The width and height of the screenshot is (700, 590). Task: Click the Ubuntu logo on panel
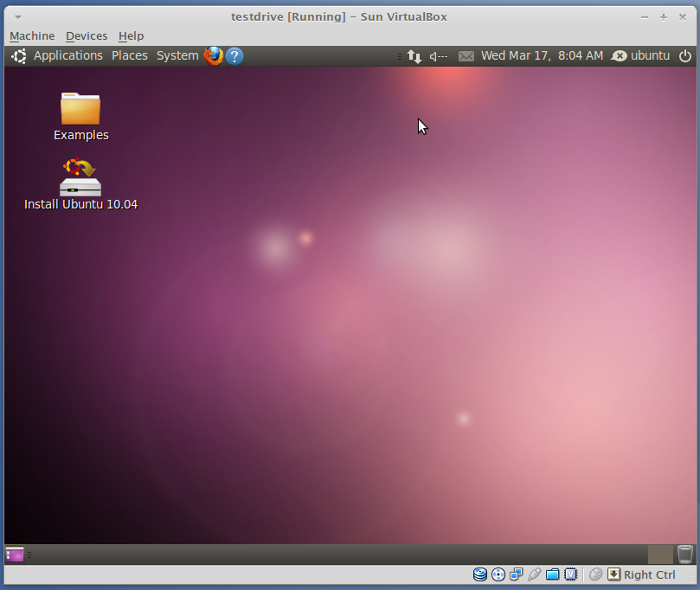(19, 56)
